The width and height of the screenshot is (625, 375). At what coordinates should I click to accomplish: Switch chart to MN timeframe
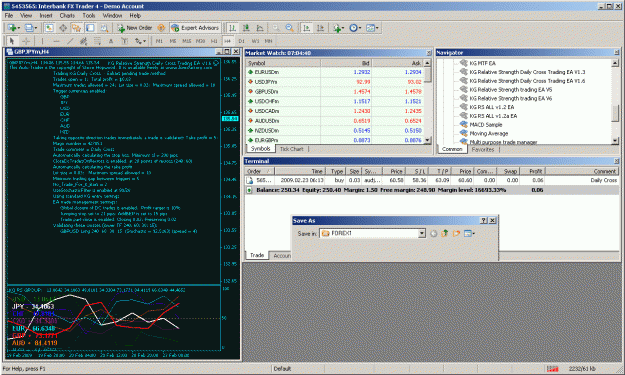click(268, 41)
